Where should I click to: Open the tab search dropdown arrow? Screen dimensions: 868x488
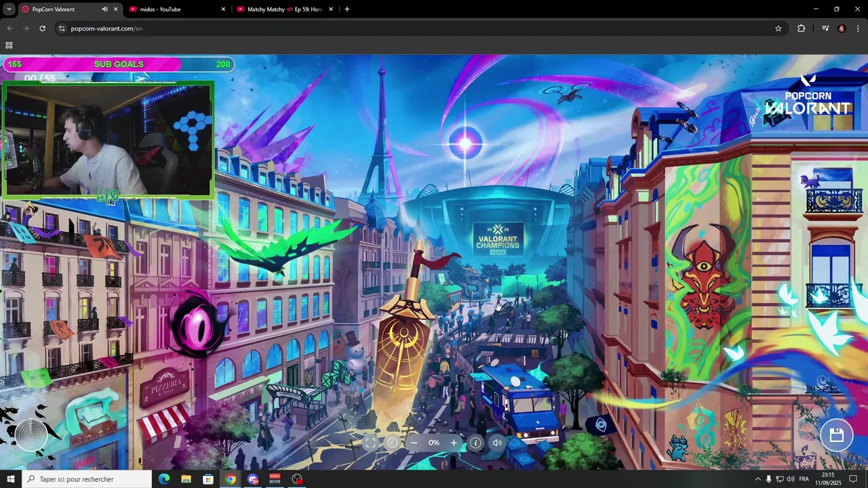coord(9,9)
